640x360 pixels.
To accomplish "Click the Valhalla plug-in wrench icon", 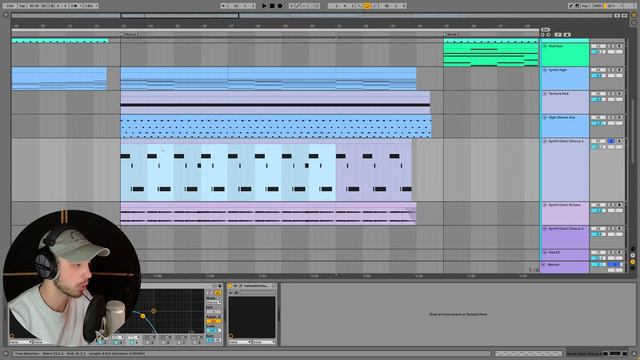I will coord(241,286).
